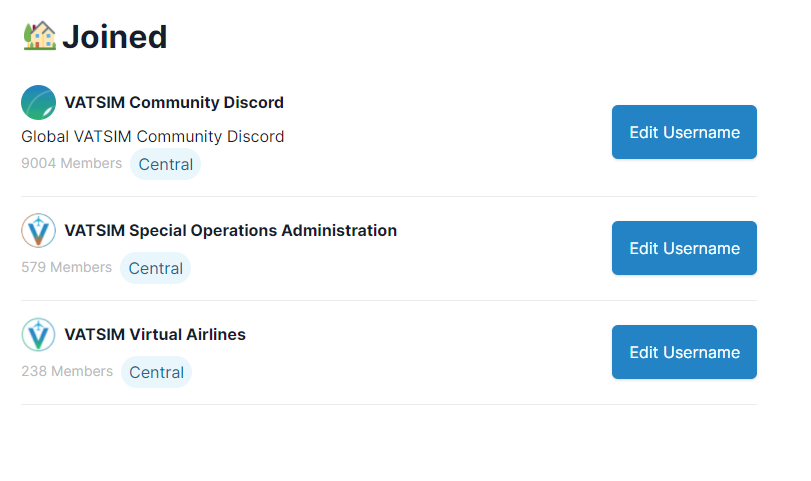Click the 238 Members count
Image resolution: width=811 pixels, height=481 pixels.
coord(67,371)
